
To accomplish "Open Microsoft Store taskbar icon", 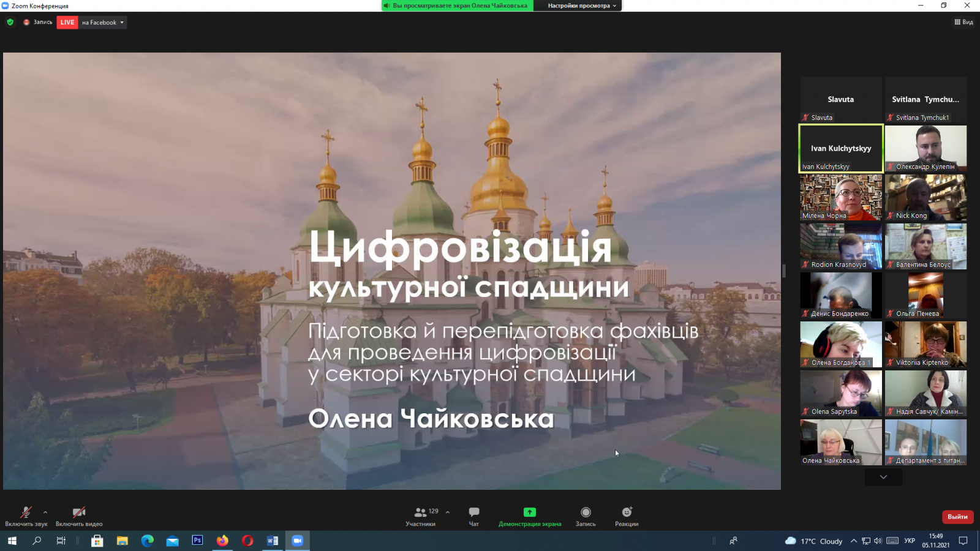I will [97, 541].
